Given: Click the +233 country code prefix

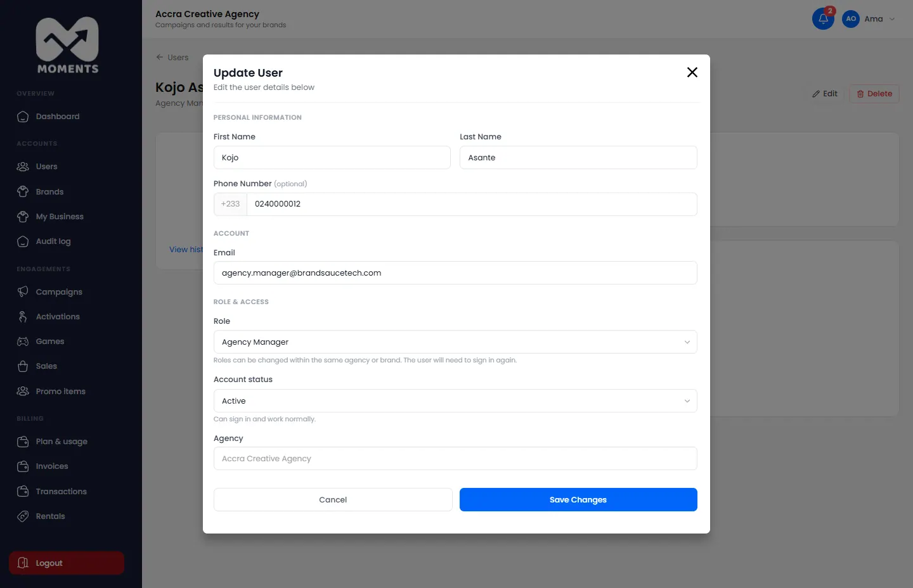Looking at the screenshot, I should pos(231,204).
